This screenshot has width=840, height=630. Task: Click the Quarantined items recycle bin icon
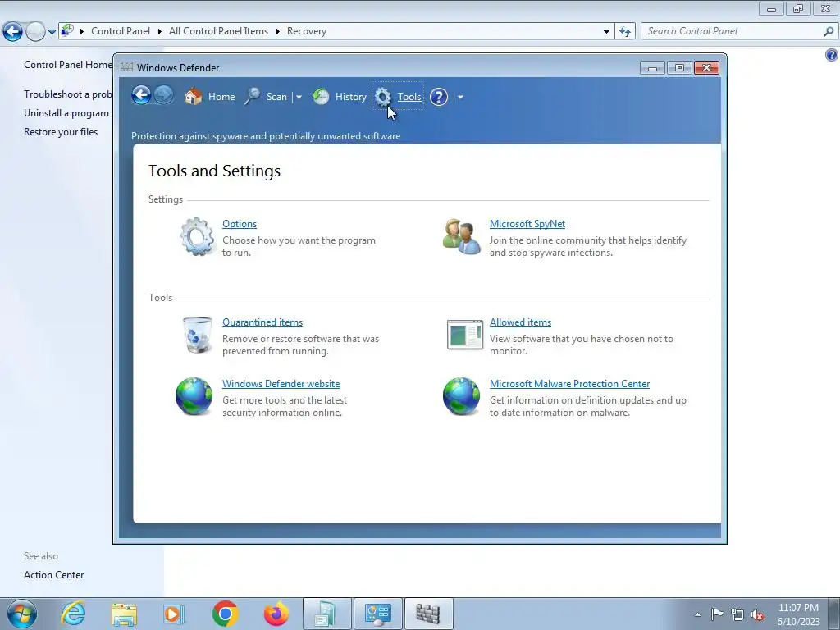[197, 335]
